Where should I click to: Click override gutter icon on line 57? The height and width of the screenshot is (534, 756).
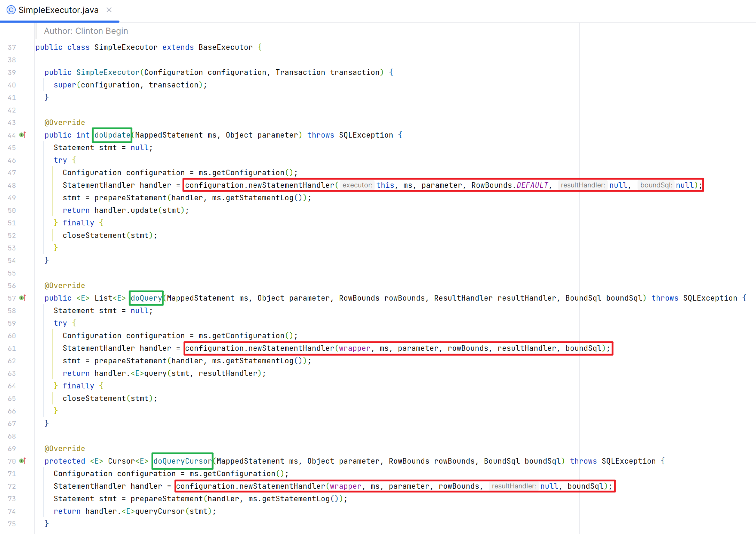pos(23,298)
